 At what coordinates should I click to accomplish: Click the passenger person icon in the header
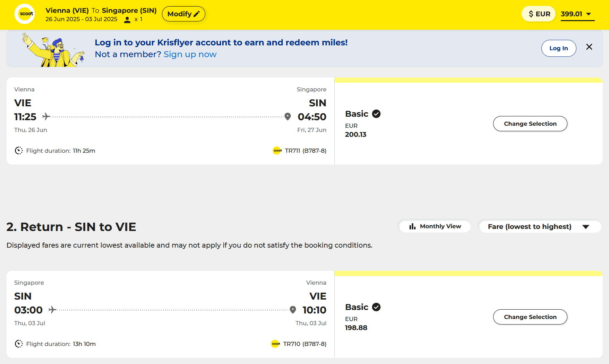point(127,20)
